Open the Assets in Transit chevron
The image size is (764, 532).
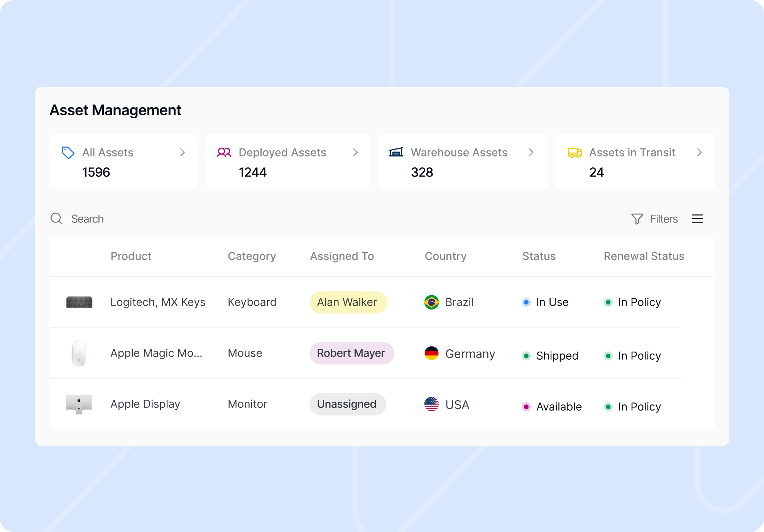pyautogui.click(x=699, y=152)
